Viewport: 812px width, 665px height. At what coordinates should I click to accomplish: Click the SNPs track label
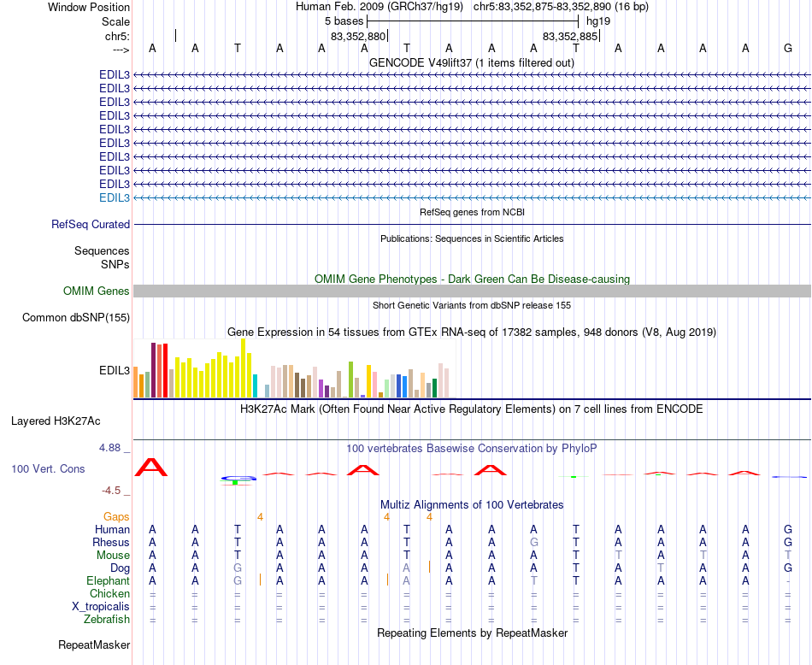(x=115, y=264)
